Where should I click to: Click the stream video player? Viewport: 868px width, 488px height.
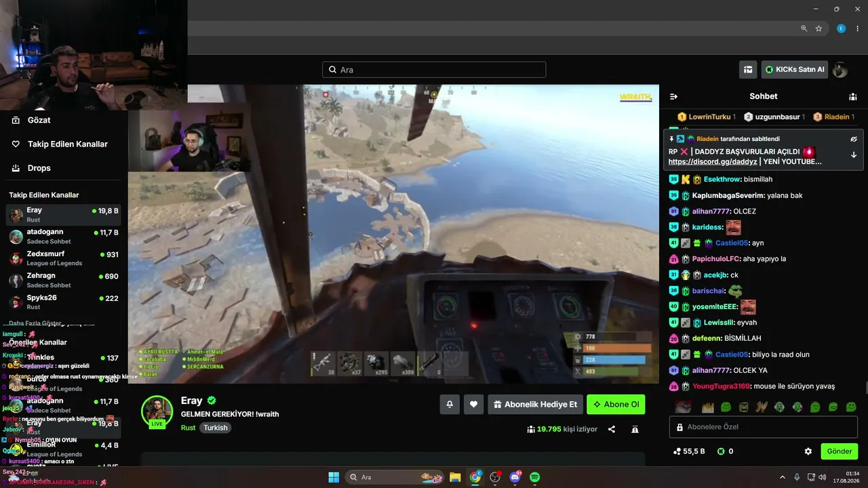[393, 234]
